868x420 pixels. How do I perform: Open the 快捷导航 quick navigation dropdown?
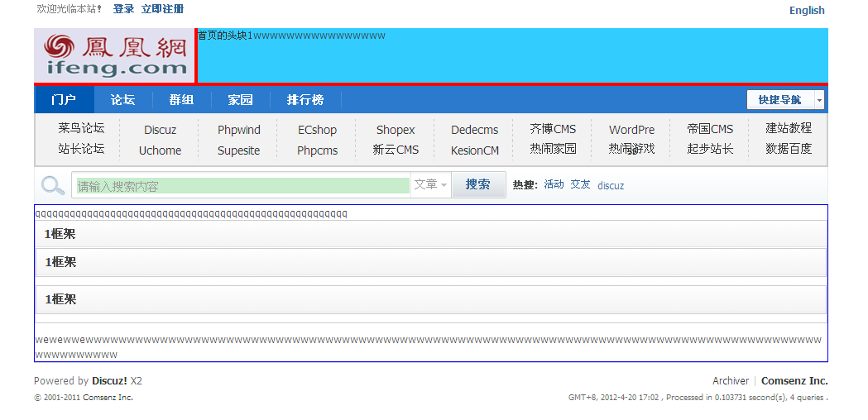pos(785,99)
